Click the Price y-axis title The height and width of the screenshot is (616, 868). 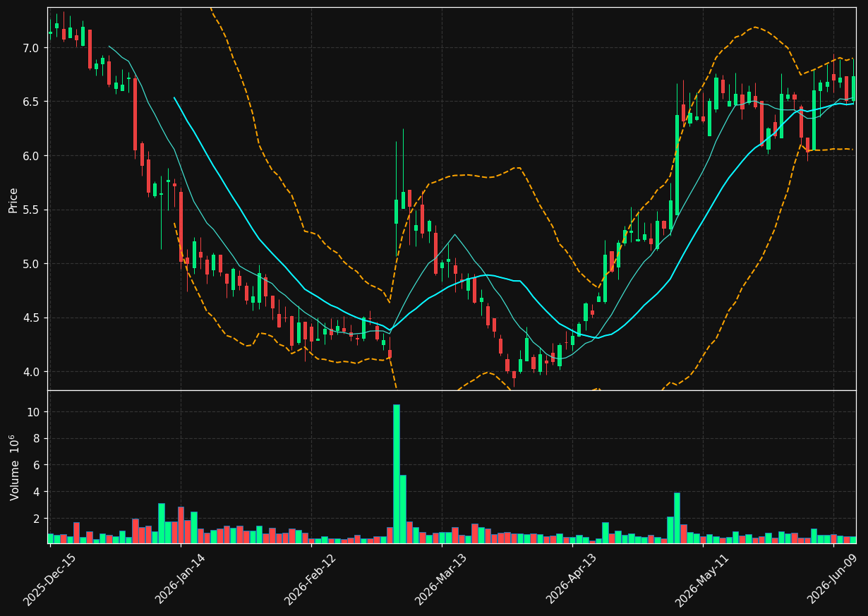point(13,200)
